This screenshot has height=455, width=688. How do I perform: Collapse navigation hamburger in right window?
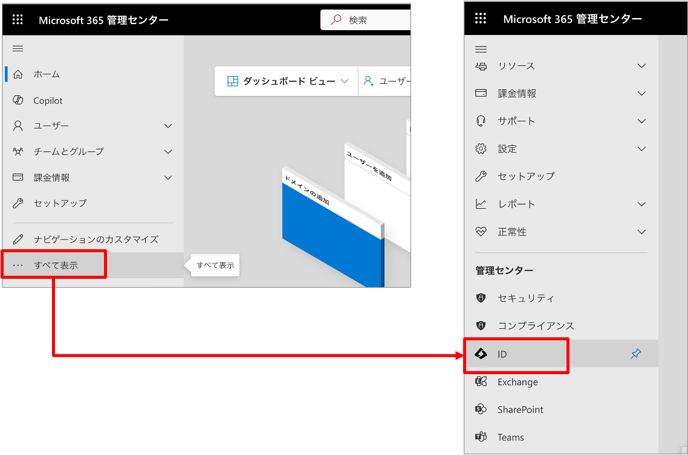(481, 49)
